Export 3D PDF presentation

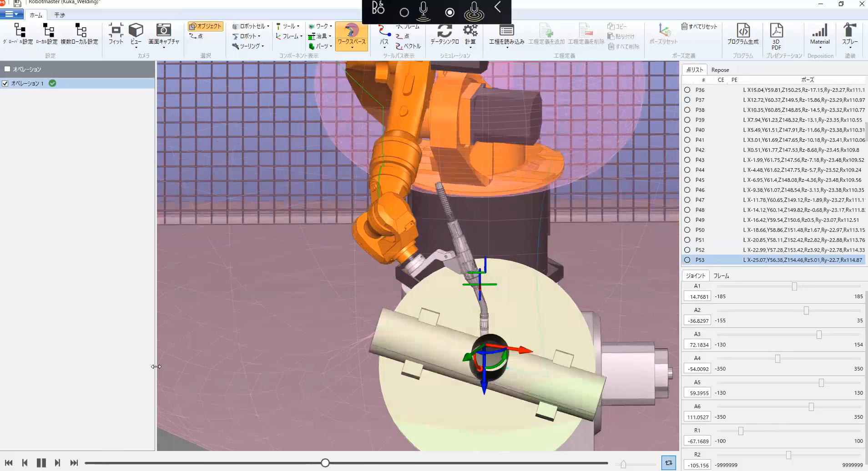[776, 36]
